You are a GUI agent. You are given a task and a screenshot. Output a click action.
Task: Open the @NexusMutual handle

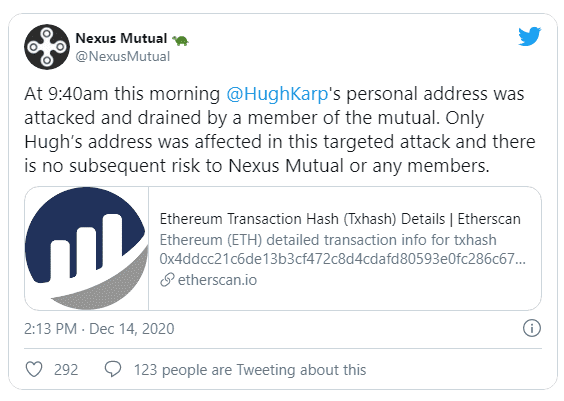pyautogui.click(x=123, y=56)
